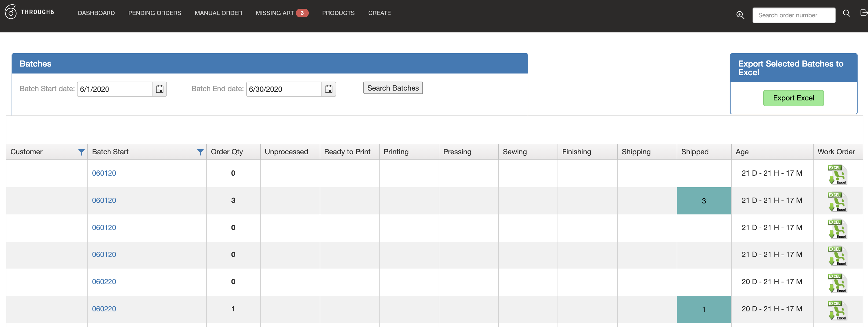Go to Pending Orders page
This screenshot has height=327, width=868.
[x=155, y=13]
